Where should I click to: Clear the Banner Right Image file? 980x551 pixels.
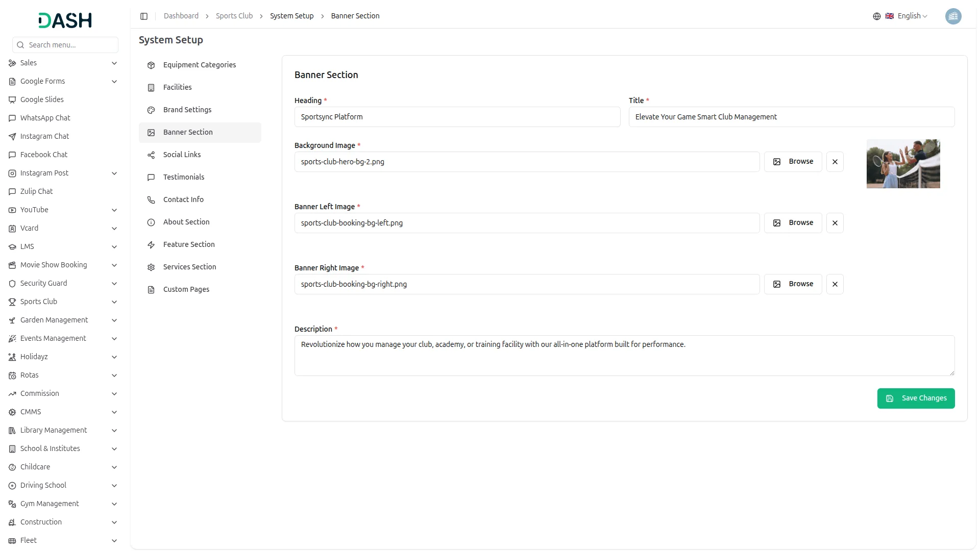click(x=835, y=284)
